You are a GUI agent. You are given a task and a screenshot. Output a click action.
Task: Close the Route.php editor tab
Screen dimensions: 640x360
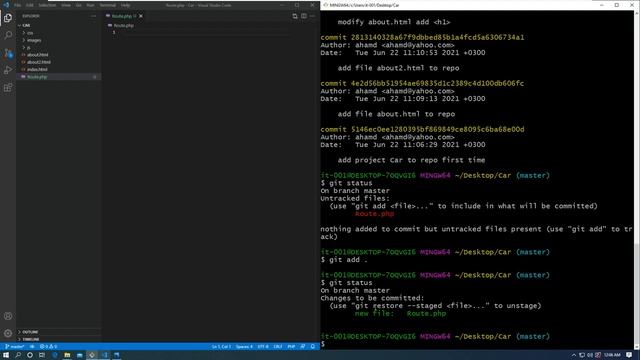[x=141, y=16]
